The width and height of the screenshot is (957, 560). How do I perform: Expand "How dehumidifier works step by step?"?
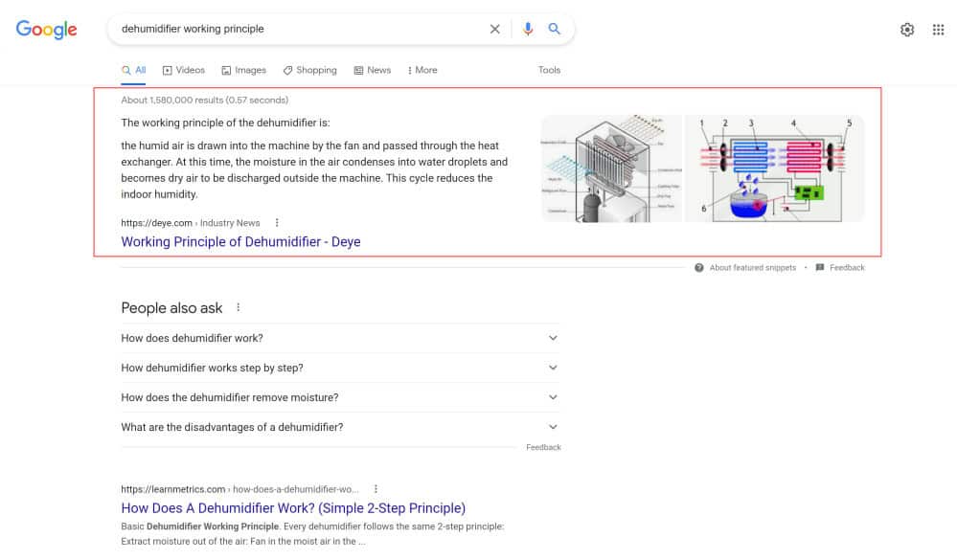pyautogui.click(x=553, y=368)
